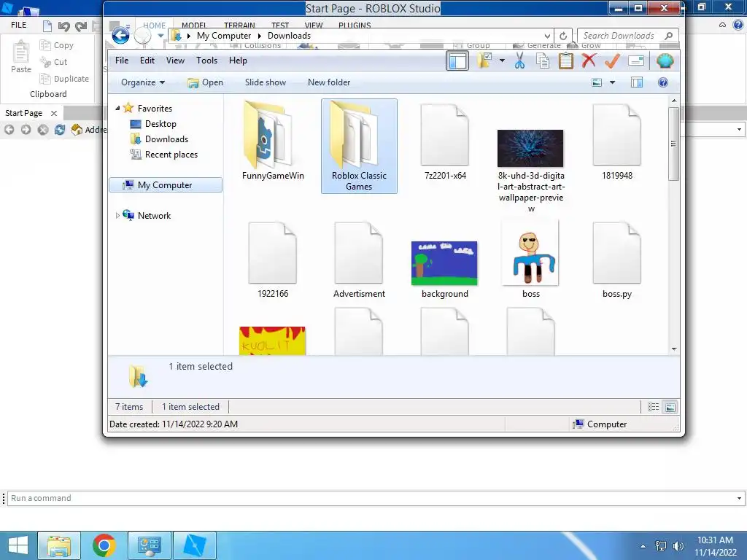The width and height of the screenshot is (747, 560).
Task: Open the folder options dropdown arrow
Action: point(502,61)
